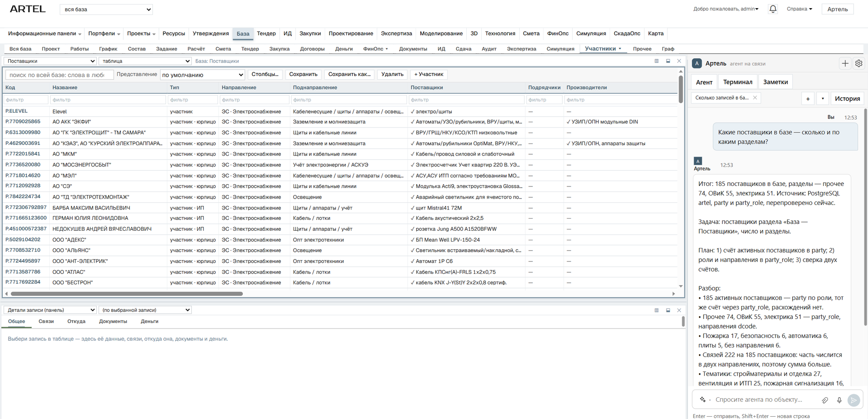Open the История chat history
This screenshot has height=419, width=868.
(x=847, y=99)
